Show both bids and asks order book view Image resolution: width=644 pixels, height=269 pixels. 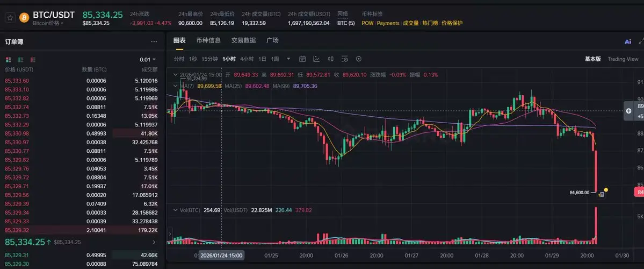point(9,60)
